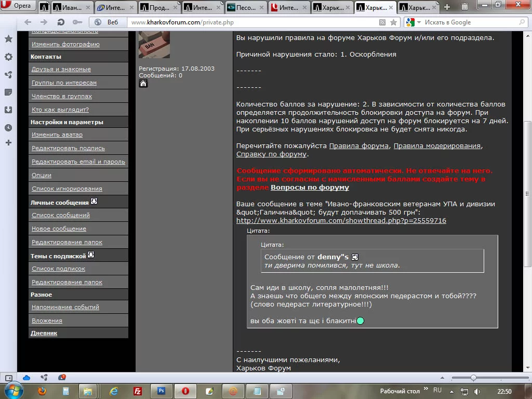Open Новое сообщение link
This screenshot has height=399, width=532.
[x=59, y=229]
